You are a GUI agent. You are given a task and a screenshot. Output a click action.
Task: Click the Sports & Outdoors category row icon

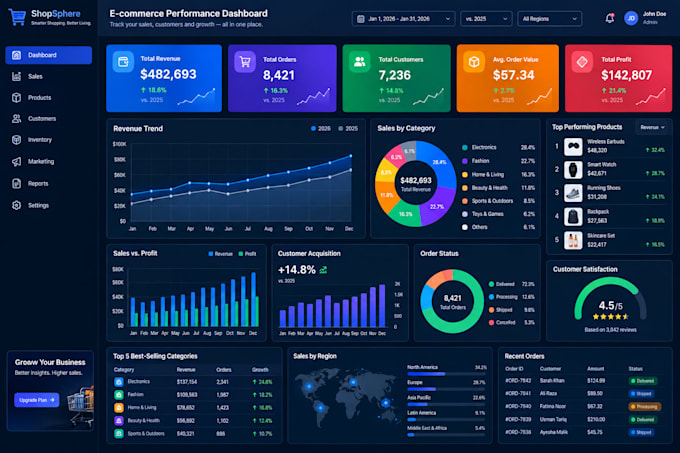coord(119,433)
